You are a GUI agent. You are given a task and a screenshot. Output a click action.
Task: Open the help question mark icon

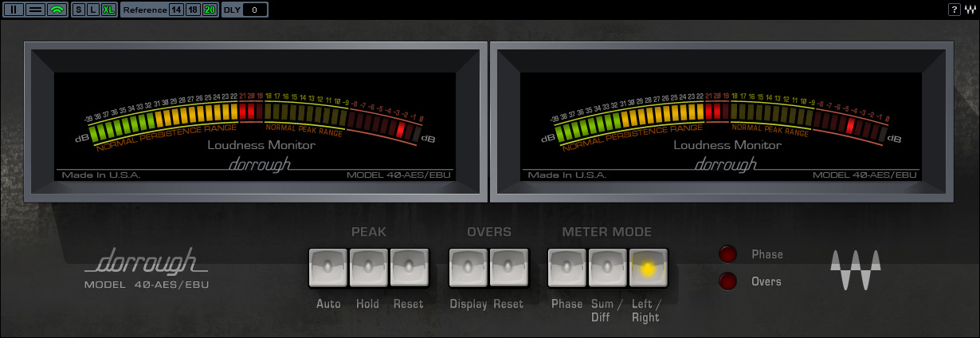(x=953, y=10)
